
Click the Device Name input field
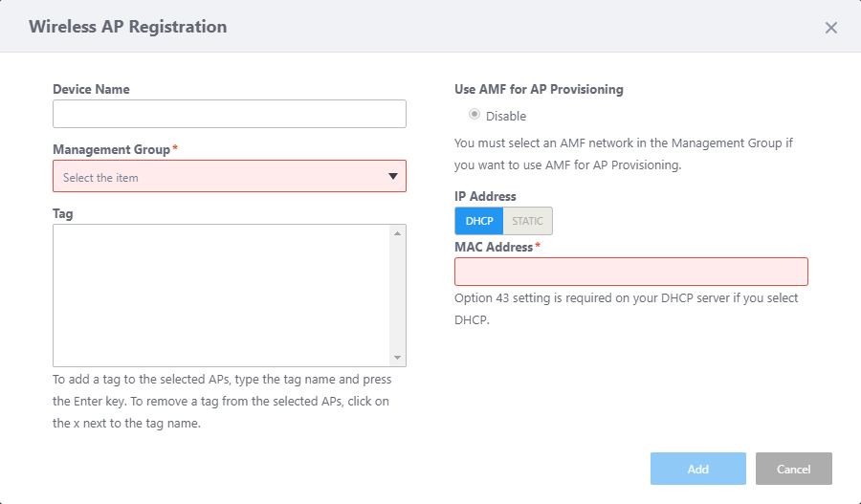230,114
